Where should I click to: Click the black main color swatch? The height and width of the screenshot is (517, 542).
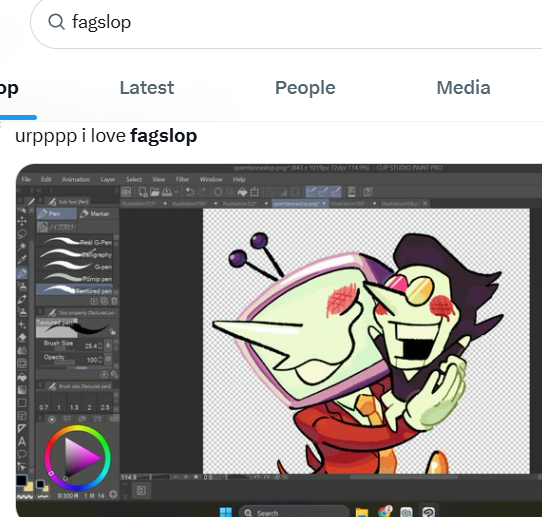[x=21, y=480]
